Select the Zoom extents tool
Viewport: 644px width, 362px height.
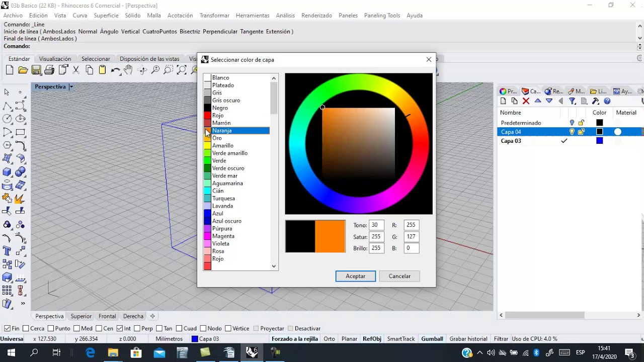click(x=182, y=70)
